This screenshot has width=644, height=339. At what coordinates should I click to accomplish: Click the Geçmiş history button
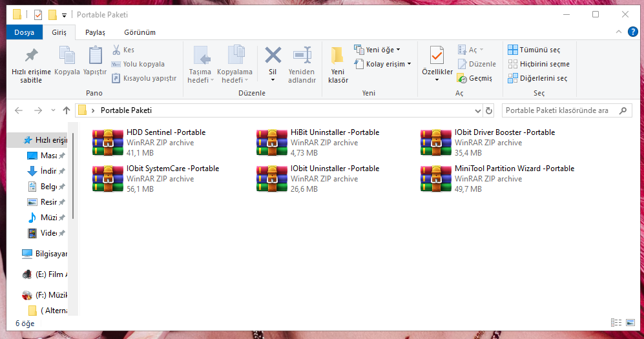pos(474,78)
